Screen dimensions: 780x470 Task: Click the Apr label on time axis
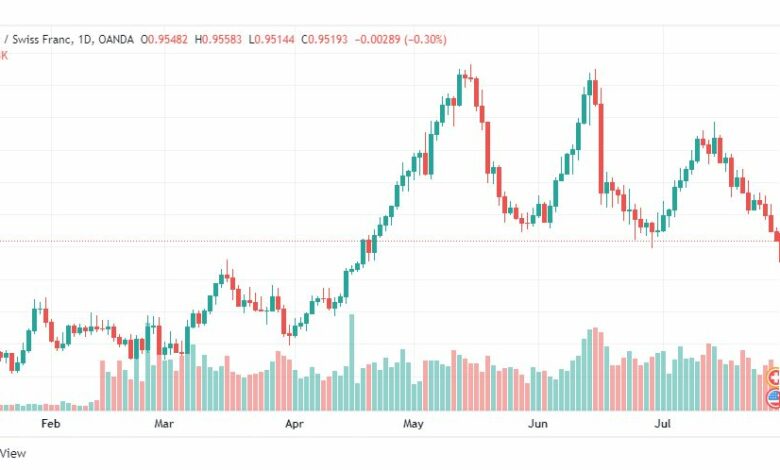pyautogui.click(x=294, y=424)
